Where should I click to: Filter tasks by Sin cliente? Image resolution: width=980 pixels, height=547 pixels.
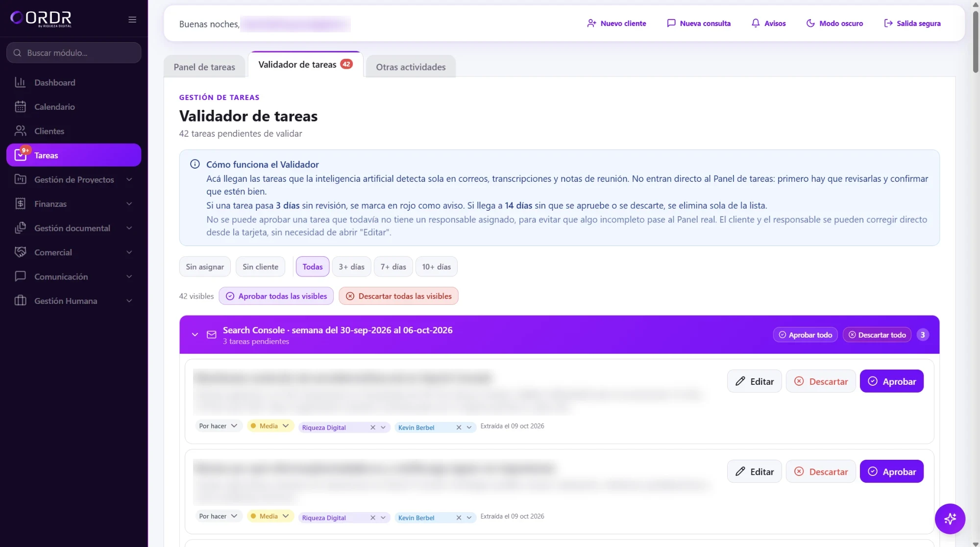(x=260, y=267)
